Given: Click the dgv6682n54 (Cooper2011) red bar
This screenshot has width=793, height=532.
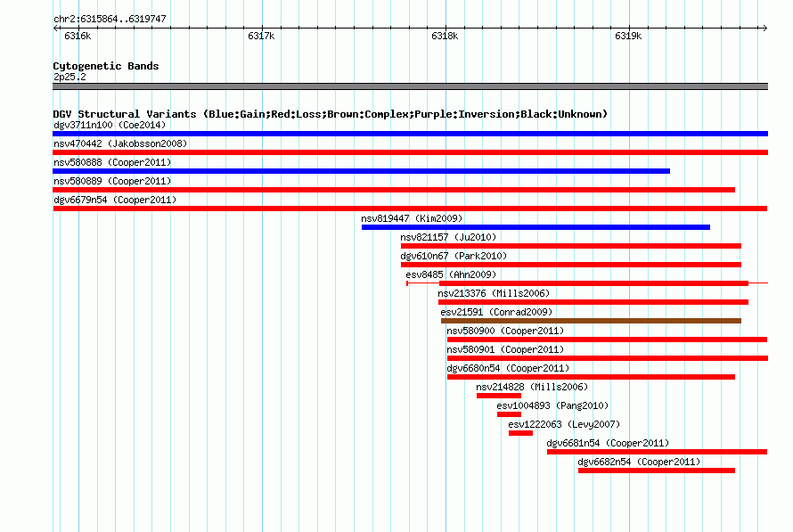Looking at the screenshot, I should coord(657,471).
